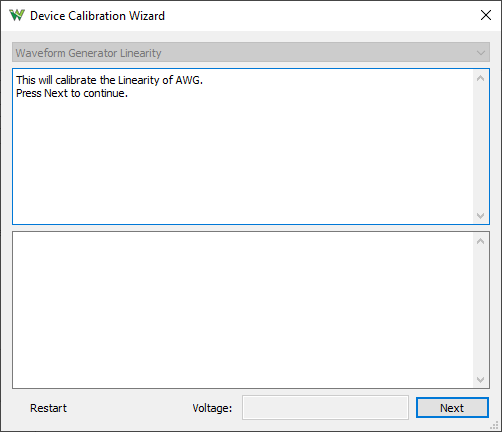The height and width of the screenshot is (432, 502).
Task: Click text 'This will calibrate the Linearity of AWG.'
Action: 109,80
